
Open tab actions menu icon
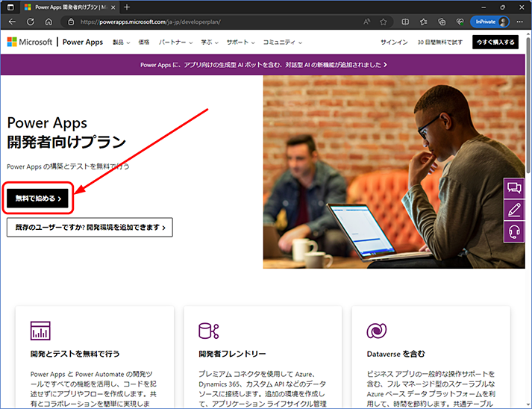pyautogui.click(x=10, y=7)
